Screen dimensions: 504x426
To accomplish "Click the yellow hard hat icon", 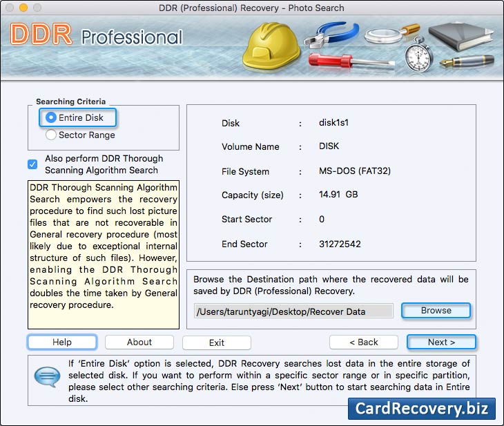I will [271, 46].
